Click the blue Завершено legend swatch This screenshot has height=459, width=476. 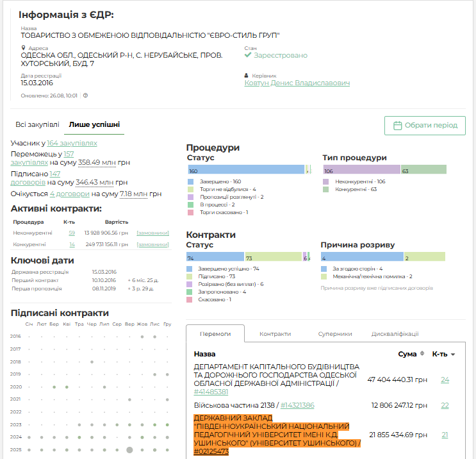coord(191,181)
